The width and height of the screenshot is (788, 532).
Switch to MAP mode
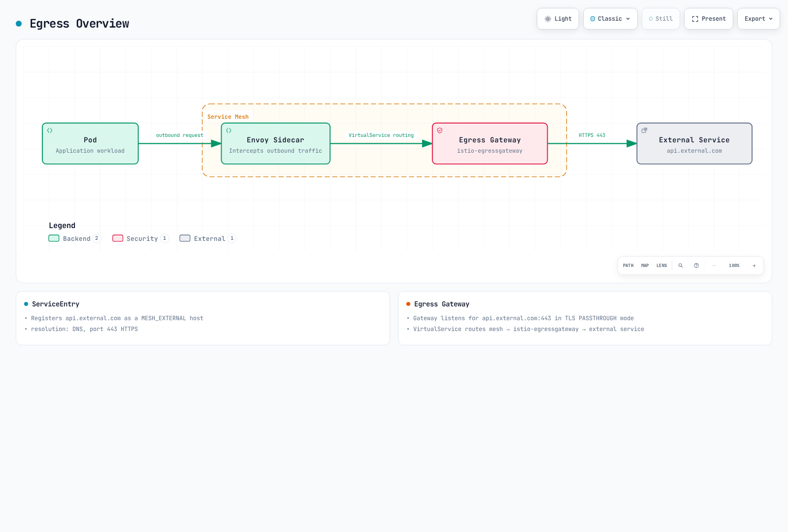coord(645,266)
